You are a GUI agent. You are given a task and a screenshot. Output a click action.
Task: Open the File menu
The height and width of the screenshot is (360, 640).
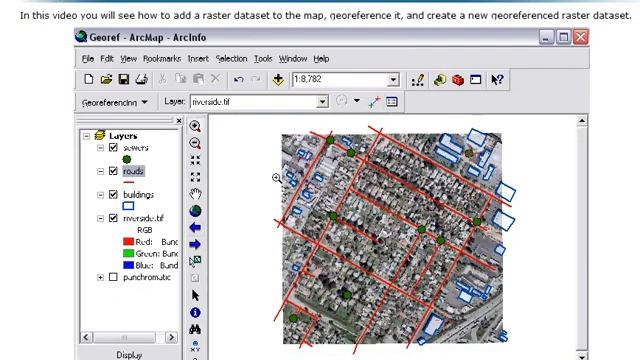coord(88,59)
